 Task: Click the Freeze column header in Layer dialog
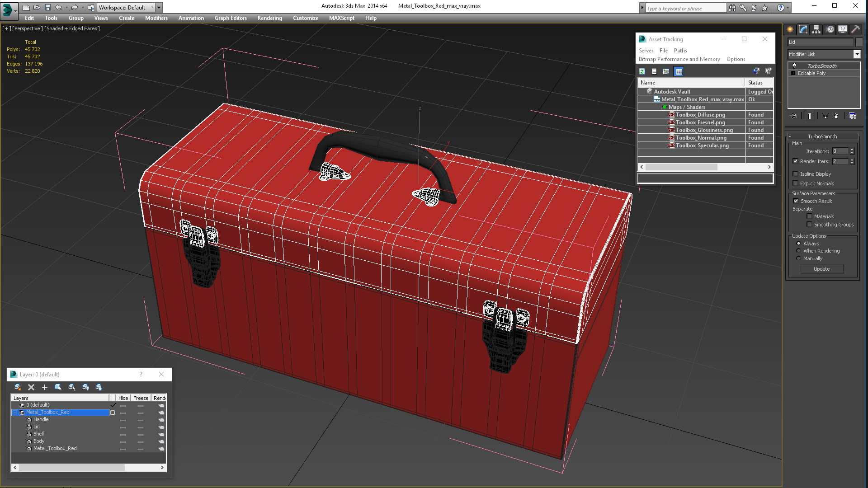click(141, 398)
